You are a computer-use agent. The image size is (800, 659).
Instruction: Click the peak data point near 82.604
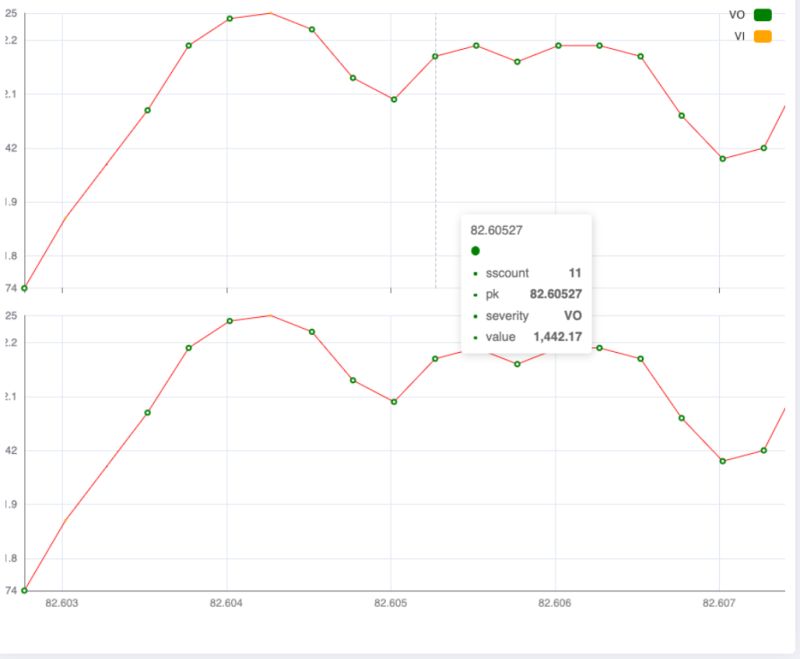click(x=230, y=17)
